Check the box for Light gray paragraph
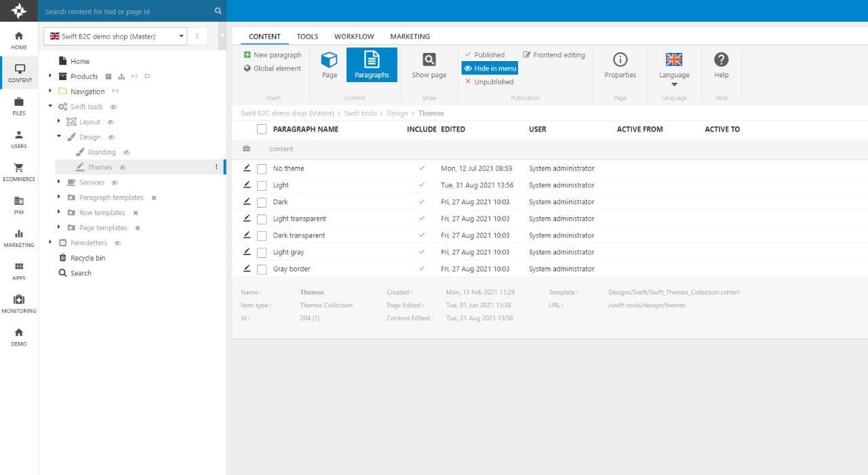This screenshot has width=868, height=475. (x=262, y=252)
